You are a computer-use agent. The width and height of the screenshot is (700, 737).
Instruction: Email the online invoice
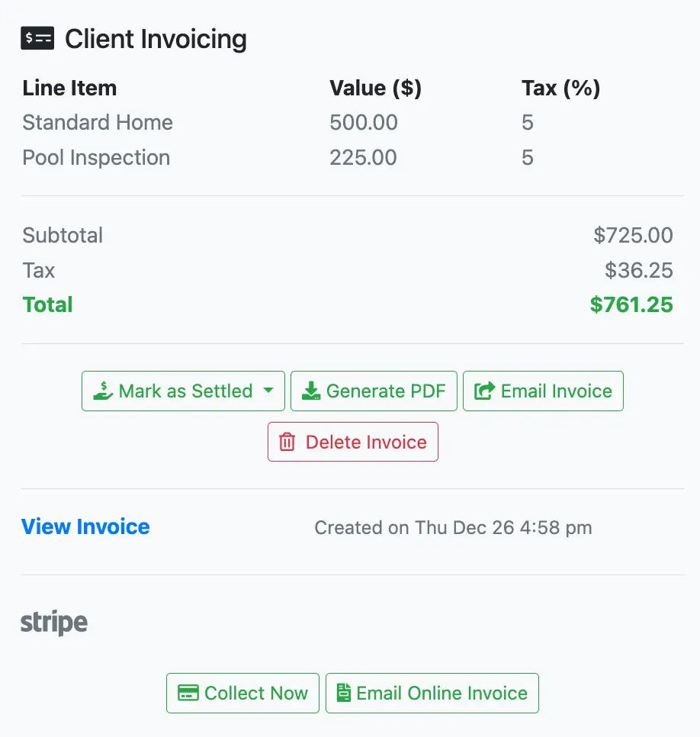tap(432, 694)
